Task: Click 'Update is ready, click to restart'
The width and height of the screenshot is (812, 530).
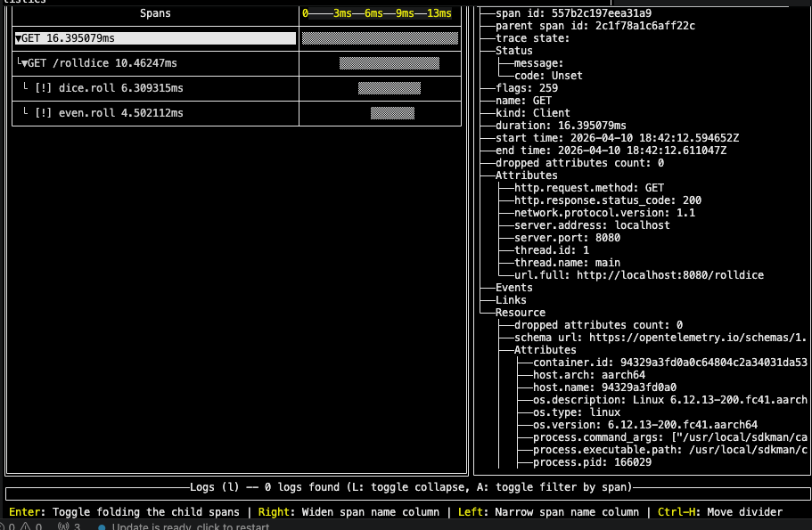Action: (190, 526)
